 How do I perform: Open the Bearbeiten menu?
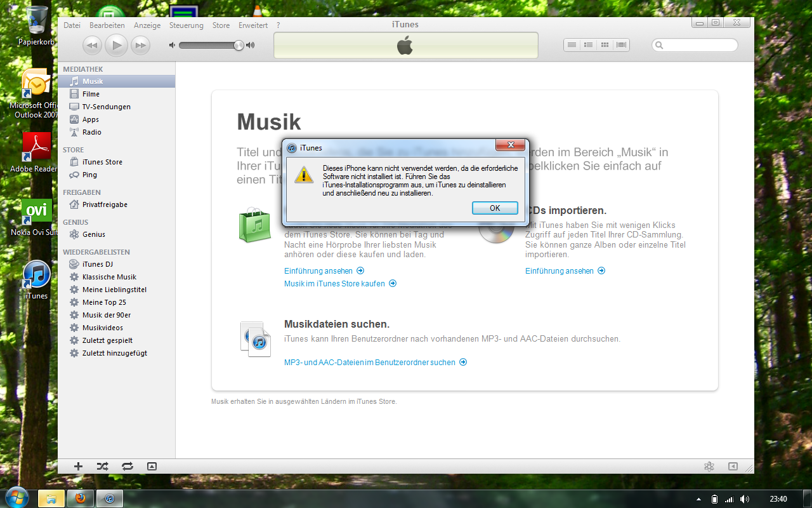point(107,25)
